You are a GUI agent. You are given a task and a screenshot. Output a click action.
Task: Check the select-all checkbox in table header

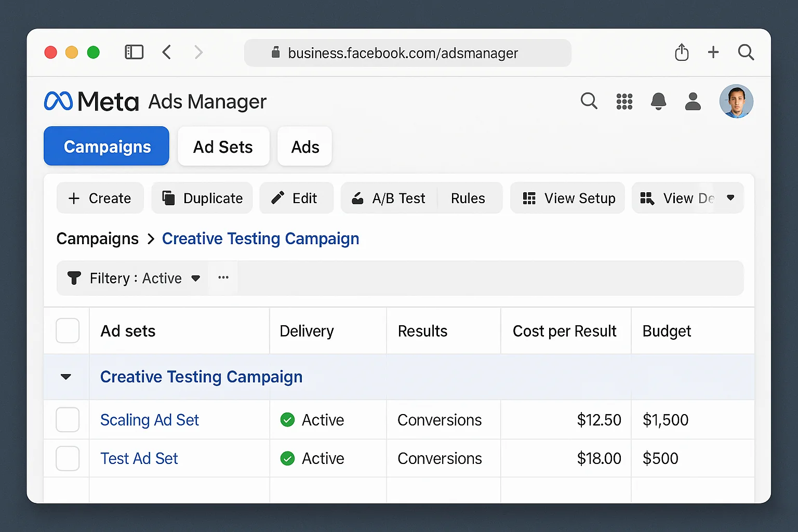pos(67,330)
